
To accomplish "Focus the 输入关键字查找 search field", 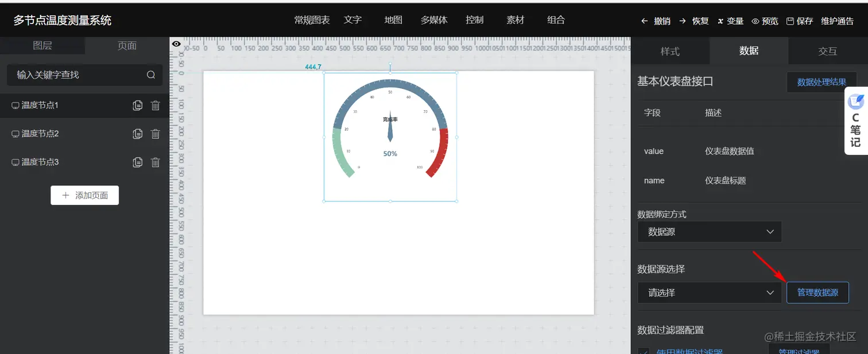I will click(84, 75).
